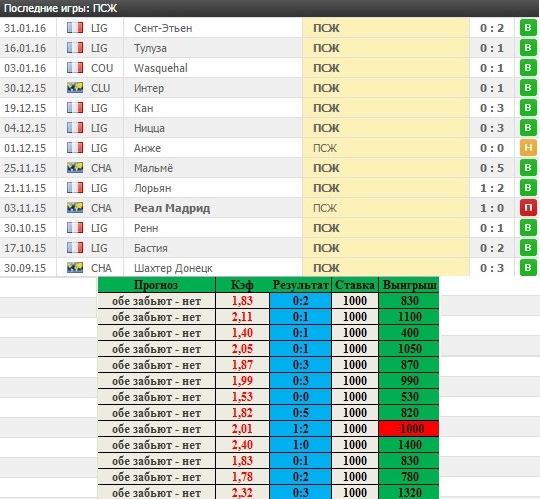Viewport: 540px width, 499px height.
Task: Click the date 30.12.15 in the match list
Action: pos(25,88)
